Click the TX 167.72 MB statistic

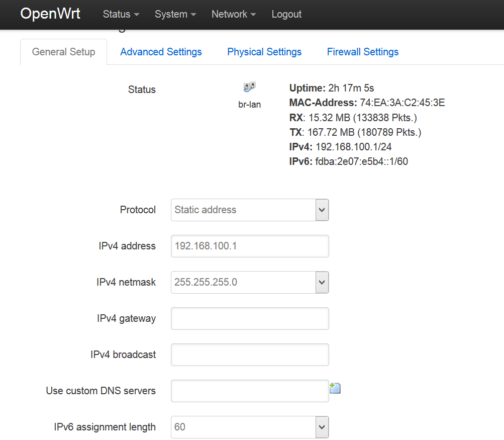point(355,132)
